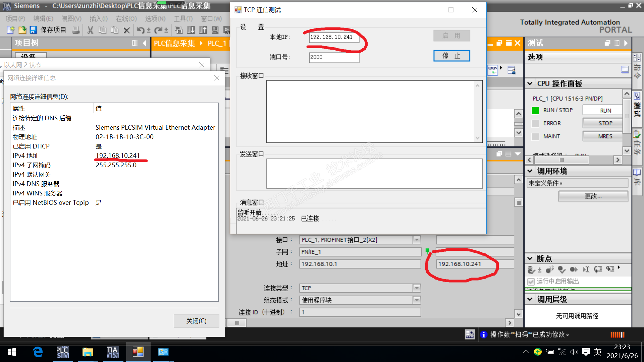Click the 端口号 port number field
644x362 pixels.
click(334, 57)
